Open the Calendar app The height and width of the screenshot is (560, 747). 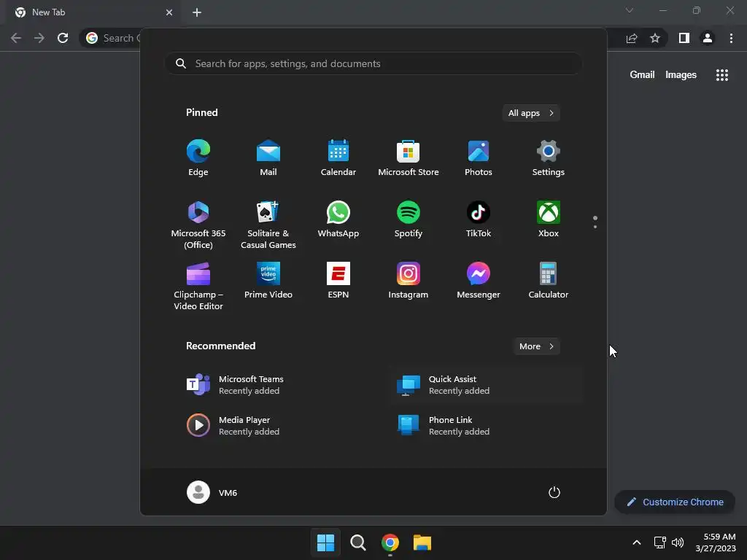(338, 157)
